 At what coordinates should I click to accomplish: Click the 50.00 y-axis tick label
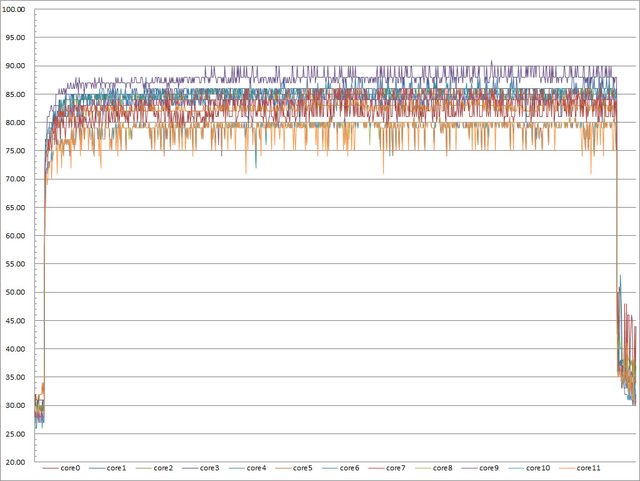point(19,293)
